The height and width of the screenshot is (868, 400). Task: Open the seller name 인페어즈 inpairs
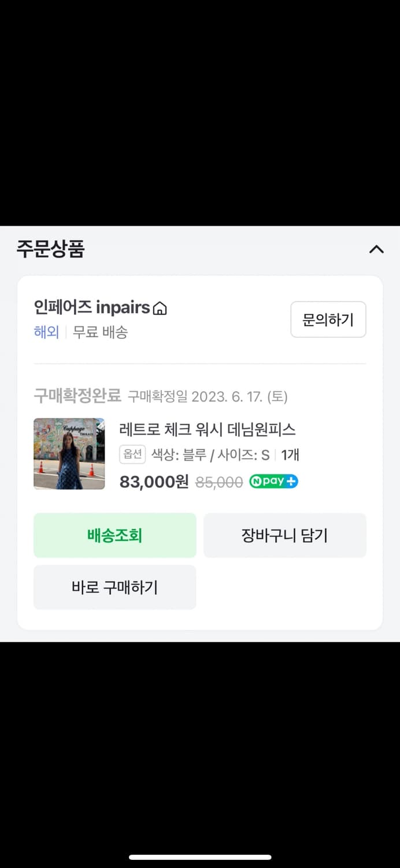pyautogui.click(x=90, y=307)
